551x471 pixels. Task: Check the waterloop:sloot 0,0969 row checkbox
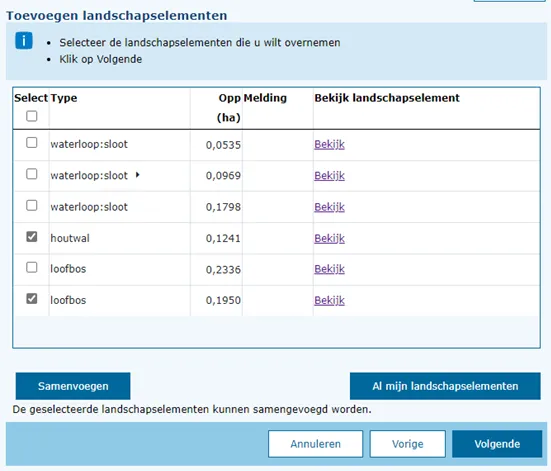point(32,174)
